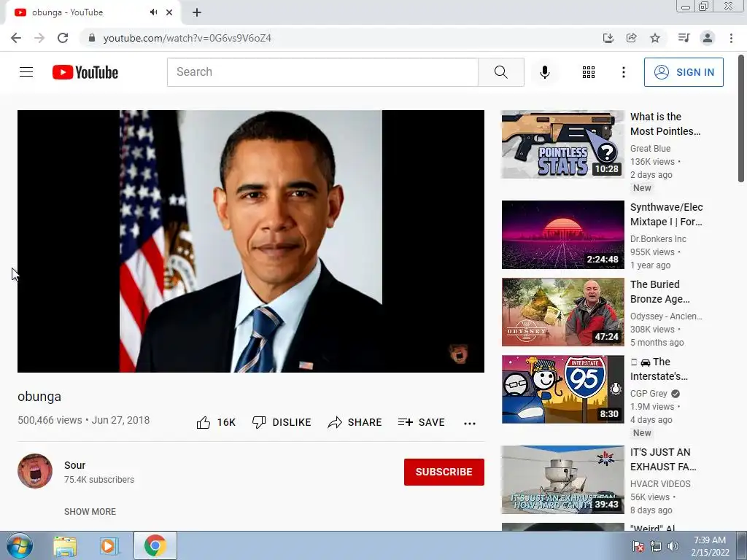The height and width of the screenshot is (560, 747).
Task: Click the Odyssey - Ancien... channel name
Action: point(666,316)
